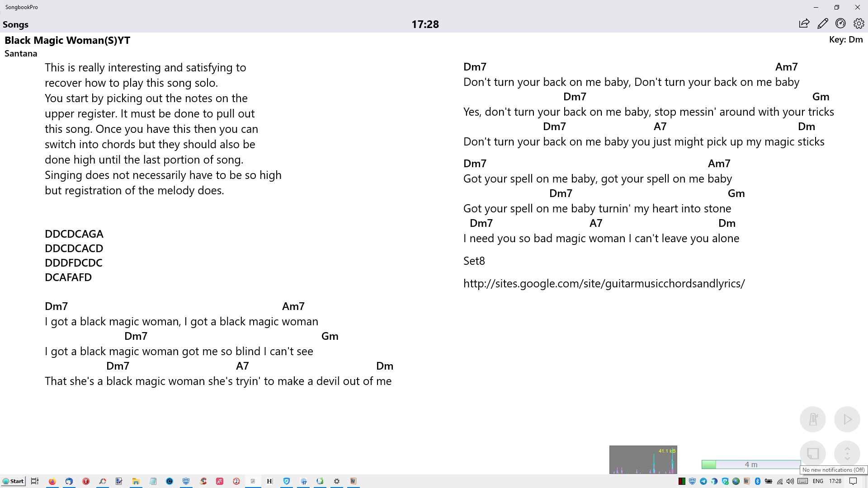Open the battery power tray icon
The image size is (868, 488).
tap(769, 481)
